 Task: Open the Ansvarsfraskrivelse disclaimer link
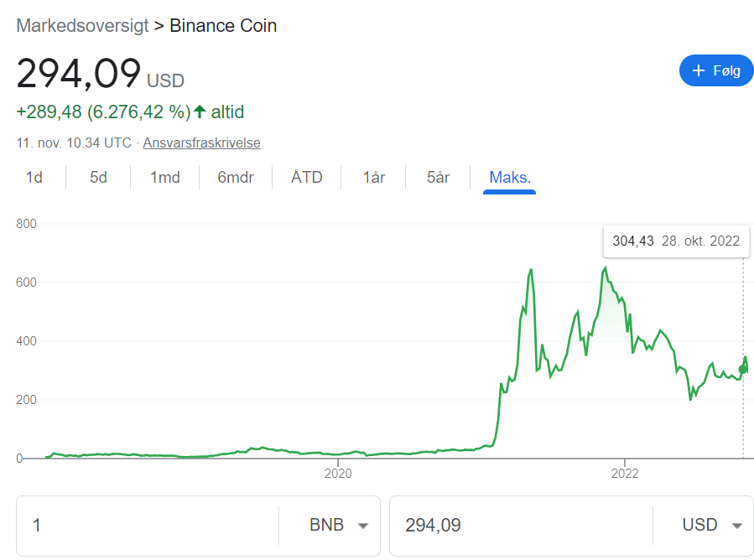[201, 143]
